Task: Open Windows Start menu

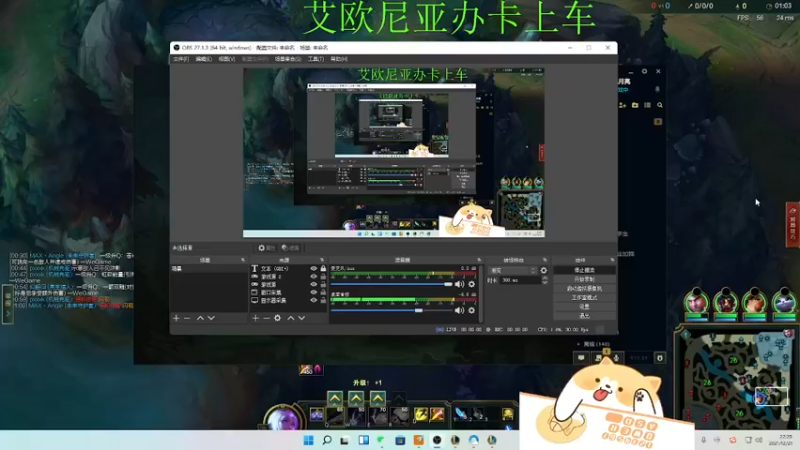Action: tap(309, 440)
